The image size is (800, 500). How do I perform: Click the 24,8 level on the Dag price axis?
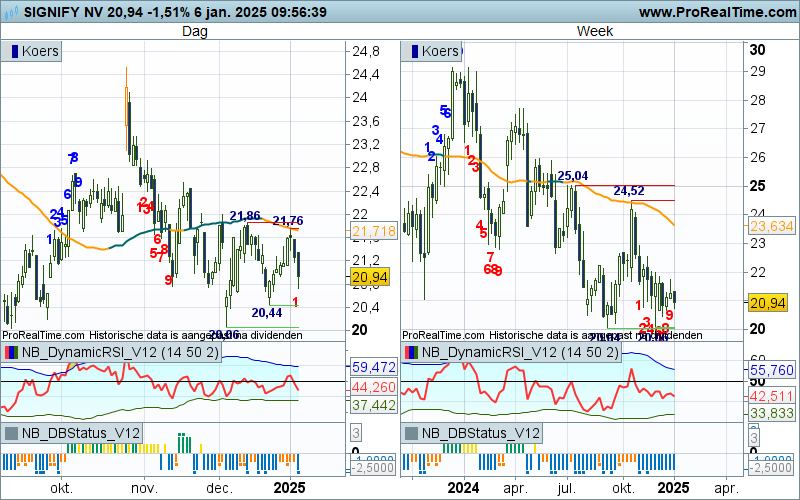point(366,52)
